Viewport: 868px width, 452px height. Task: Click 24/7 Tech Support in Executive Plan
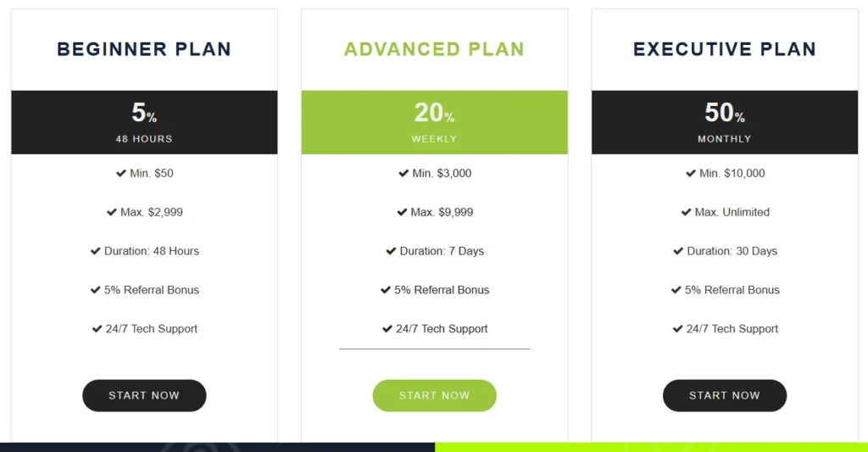[732, 329]
